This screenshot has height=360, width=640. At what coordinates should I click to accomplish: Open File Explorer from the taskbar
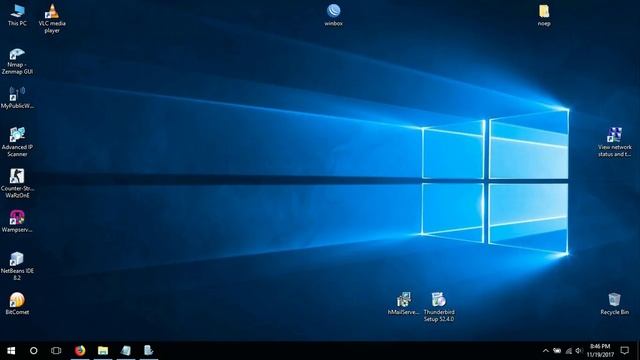[103, 351]
